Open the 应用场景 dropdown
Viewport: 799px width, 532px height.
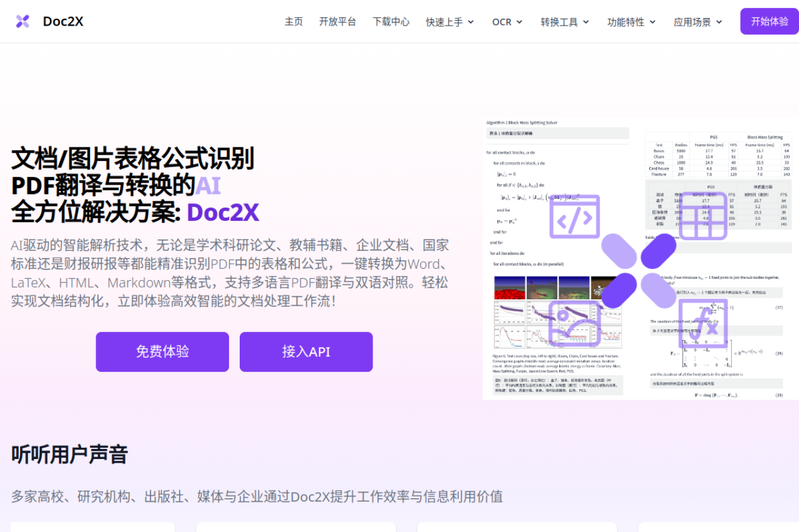coord(698,22)
